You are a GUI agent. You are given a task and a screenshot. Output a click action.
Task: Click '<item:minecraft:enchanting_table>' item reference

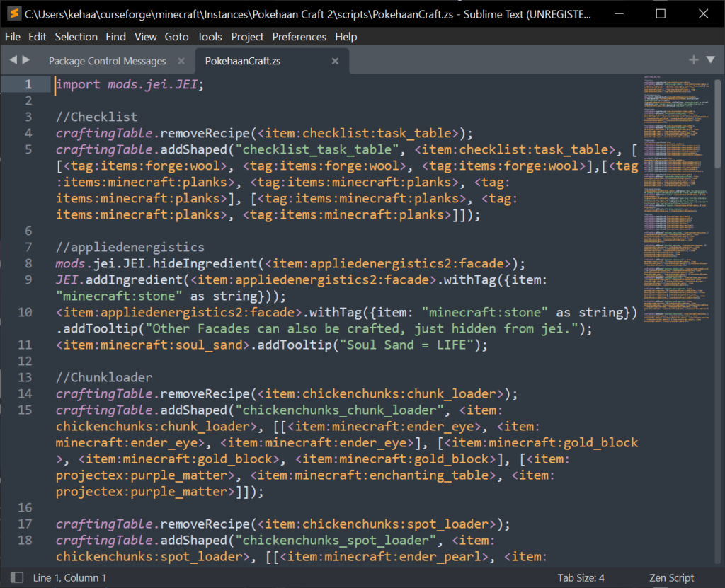[372, 475]
